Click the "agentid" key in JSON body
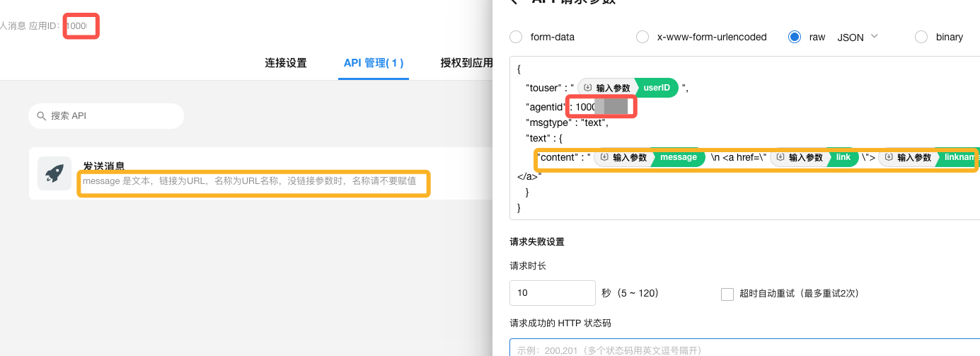 pyautogui.click(x=547, y=107)
